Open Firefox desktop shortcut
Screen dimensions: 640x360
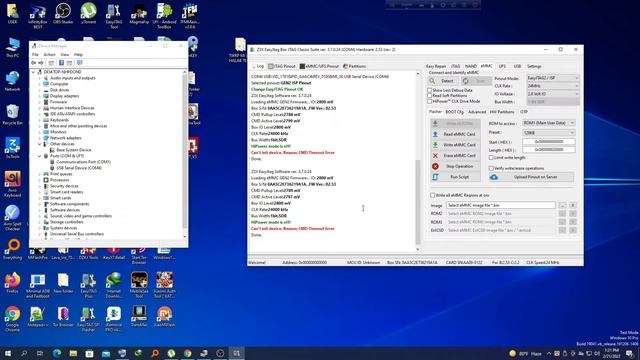12,282
